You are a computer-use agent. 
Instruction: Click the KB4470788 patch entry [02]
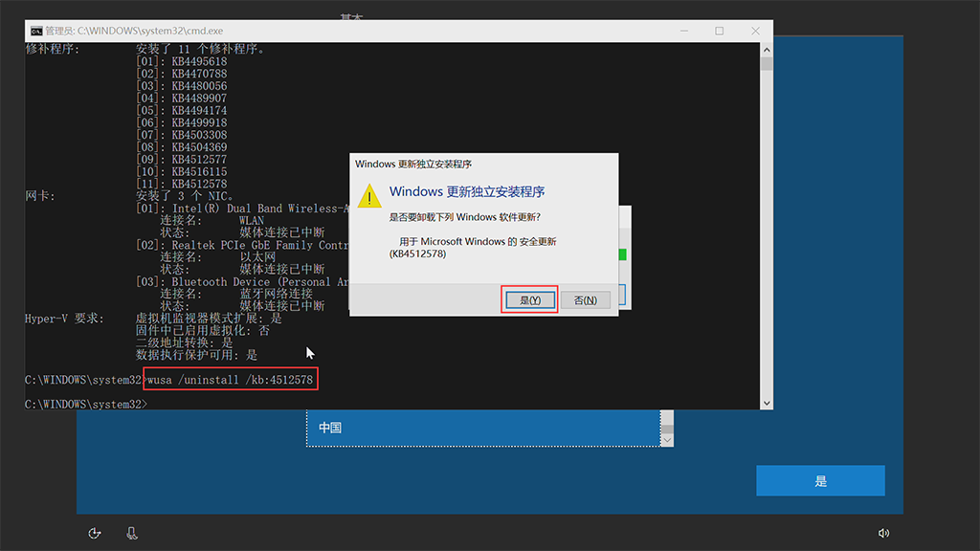181,74
